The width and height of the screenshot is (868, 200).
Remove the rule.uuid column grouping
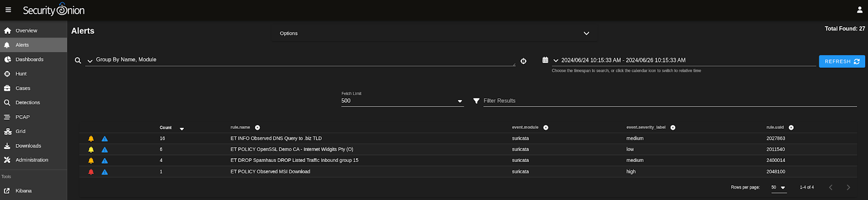(791, 128)
